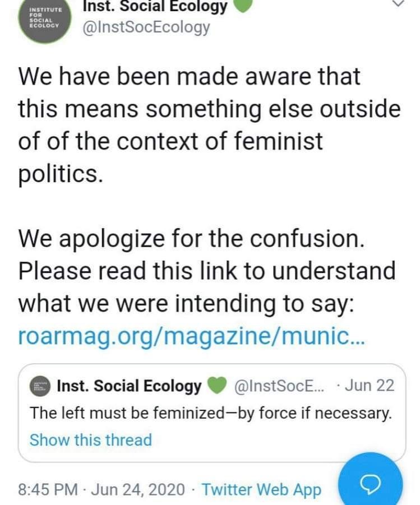Click the "We apologize for the confusion" sentence

click(x=192, y=239)
